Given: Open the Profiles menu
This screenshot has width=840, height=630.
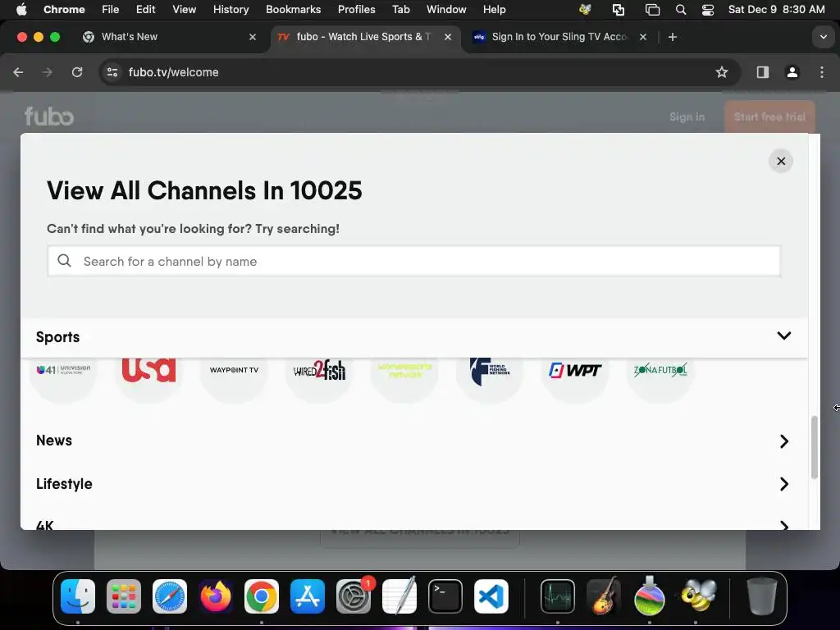Looking at the screenshot, I should click(x=357, y=10).
